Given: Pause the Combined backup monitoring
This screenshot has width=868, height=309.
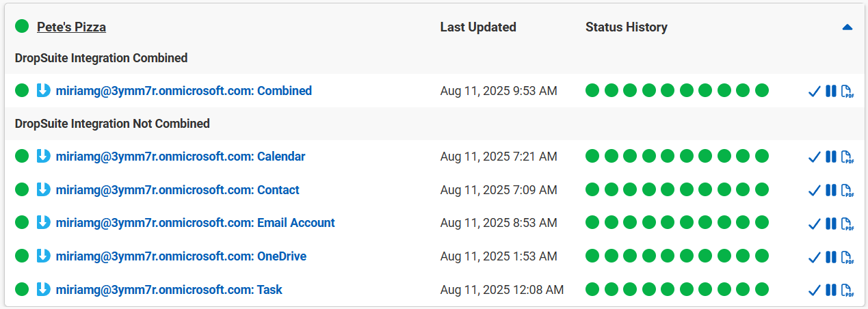Looking at the screenshot, I should (x=831, y=91).
